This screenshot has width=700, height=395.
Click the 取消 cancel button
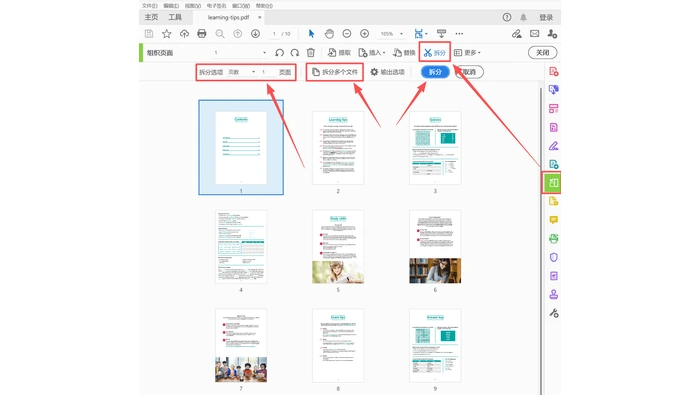469,72
